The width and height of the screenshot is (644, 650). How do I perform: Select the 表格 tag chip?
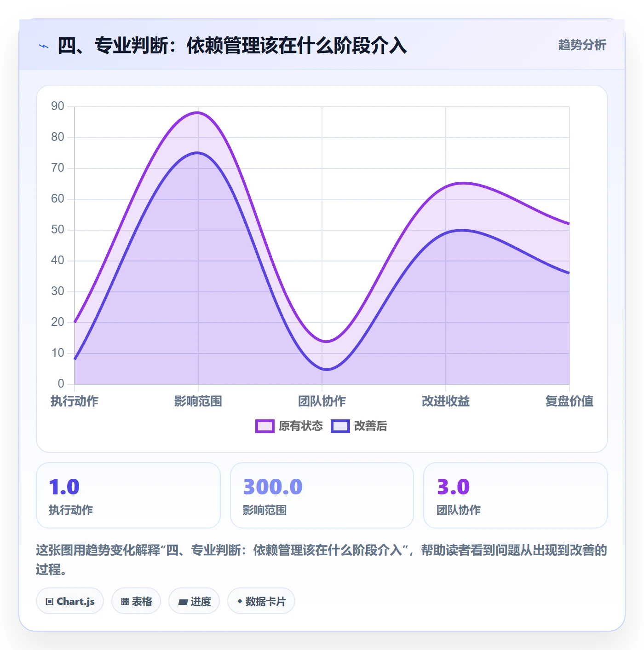(x=136, y=601)
